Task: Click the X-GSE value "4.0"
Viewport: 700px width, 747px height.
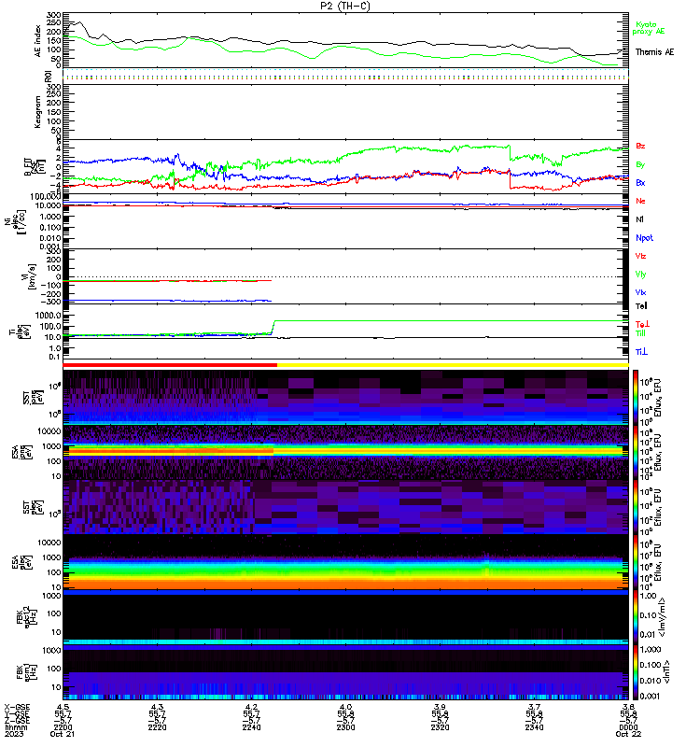Action: pyautogui.click(x=345, y=707)
